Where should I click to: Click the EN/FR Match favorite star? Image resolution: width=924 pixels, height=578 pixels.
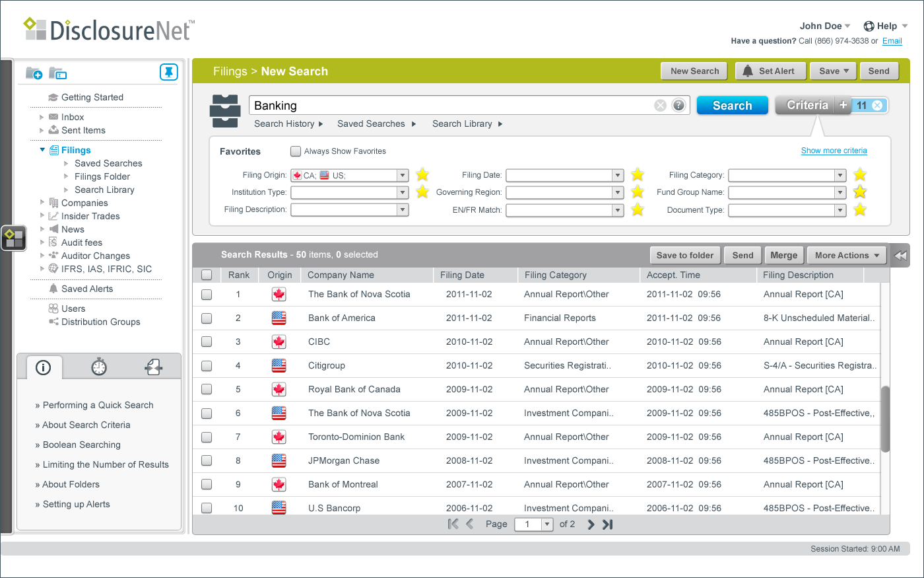638,210
